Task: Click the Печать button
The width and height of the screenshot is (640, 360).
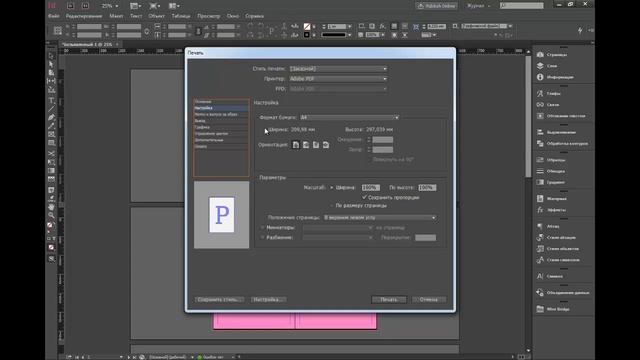Action: (389, 300)
